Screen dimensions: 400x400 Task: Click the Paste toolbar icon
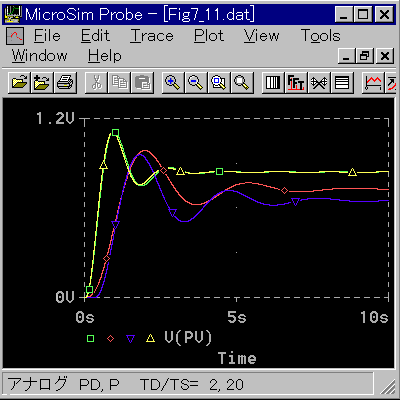(143, 82)
